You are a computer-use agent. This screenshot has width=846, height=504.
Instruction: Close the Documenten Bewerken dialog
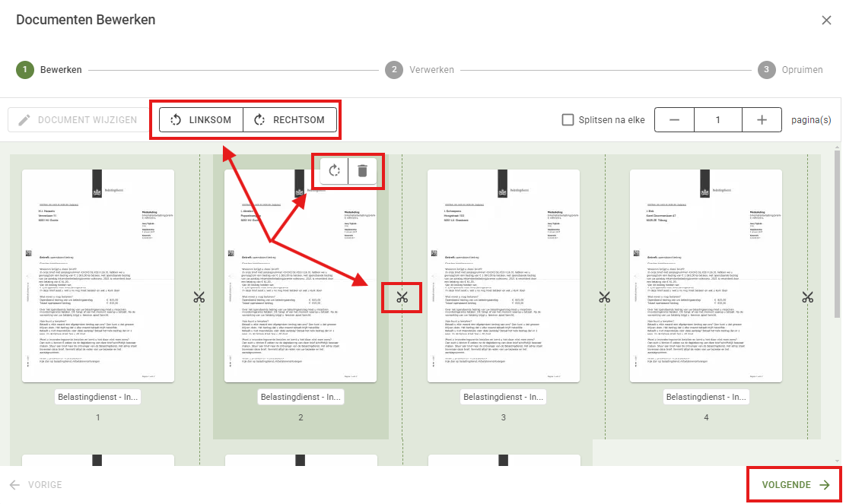(x=826, y=21)
